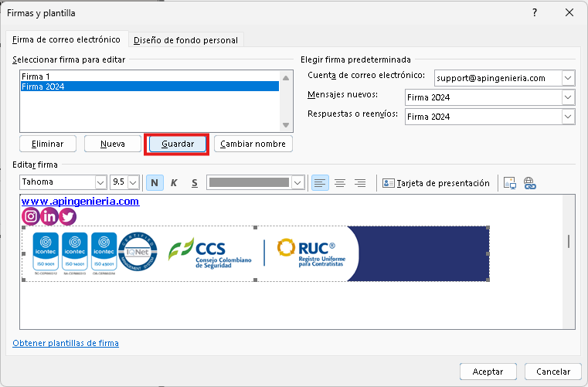Click signature list scroll down arrow
The width and height of the screenshot is (588, 387).
[286, 125]
